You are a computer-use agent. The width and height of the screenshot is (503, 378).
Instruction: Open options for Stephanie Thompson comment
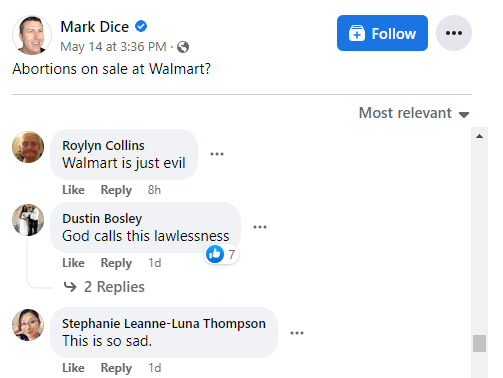coord(297,333)
